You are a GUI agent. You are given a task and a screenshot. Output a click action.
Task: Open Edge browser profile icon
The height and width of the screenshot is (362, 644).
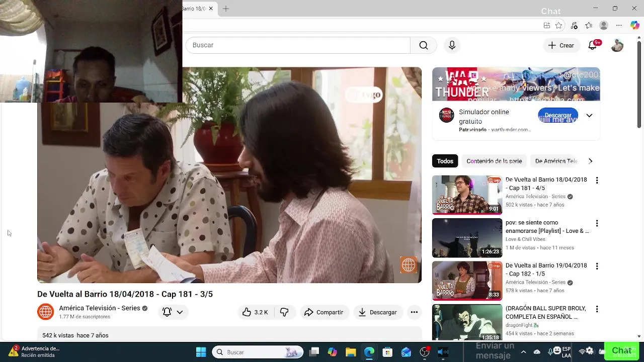(x=604, y=26)
